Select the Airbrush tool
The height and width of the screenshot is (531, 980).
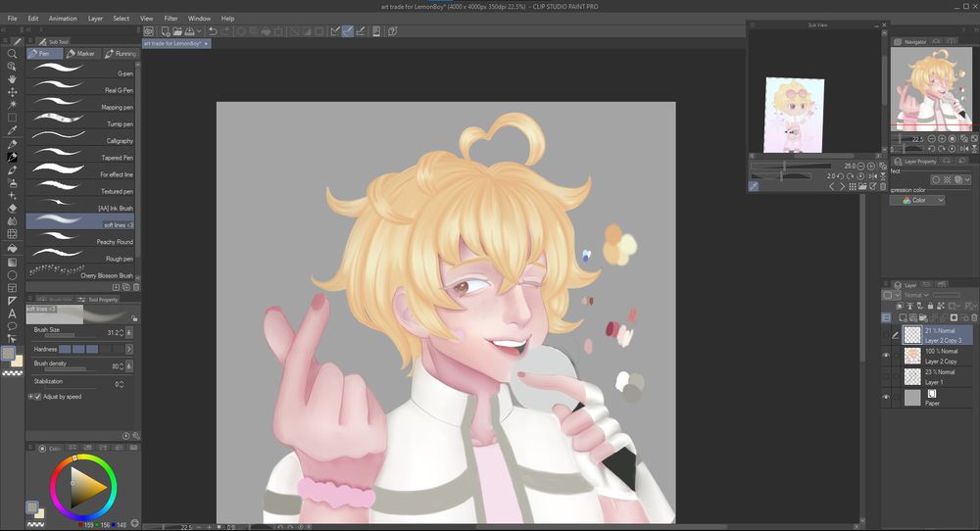pyautogui.click(x=12, y=183)
